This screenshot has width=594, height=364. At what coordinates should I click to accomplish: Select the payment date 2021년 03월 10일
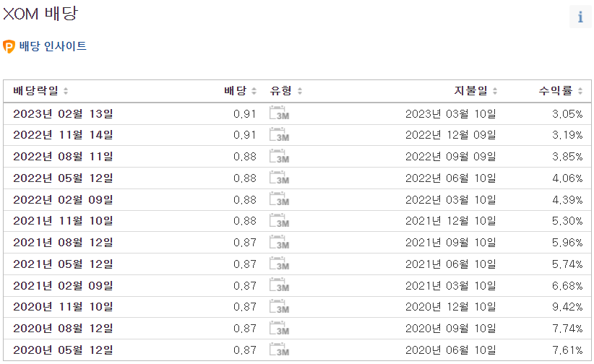pyautogui.click(x=450, y=285)
